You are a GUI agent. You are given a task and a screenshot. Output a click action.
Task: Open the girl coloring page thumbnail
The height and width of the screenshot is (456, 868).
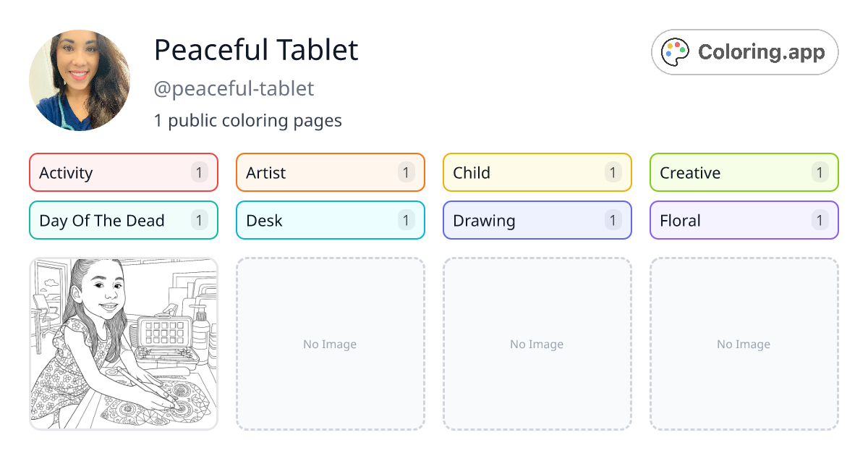click(123, 344)
